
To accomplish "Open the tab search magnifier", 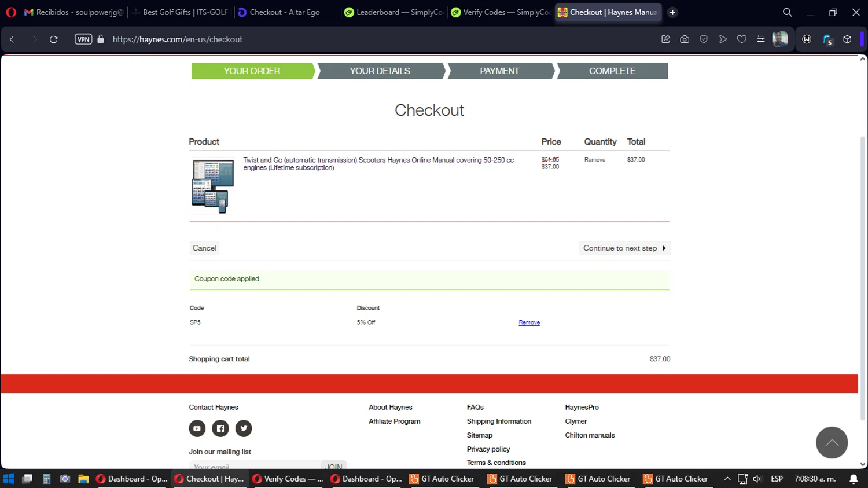I will coord(787,12).
